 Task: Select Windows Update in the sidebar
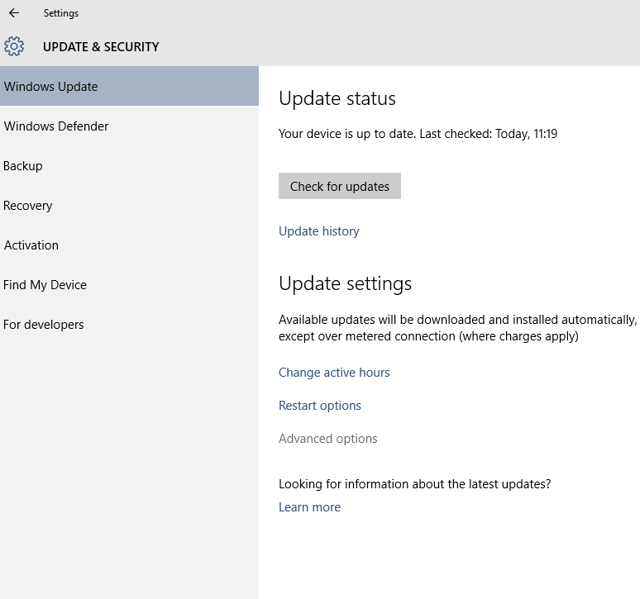point(129,86)
